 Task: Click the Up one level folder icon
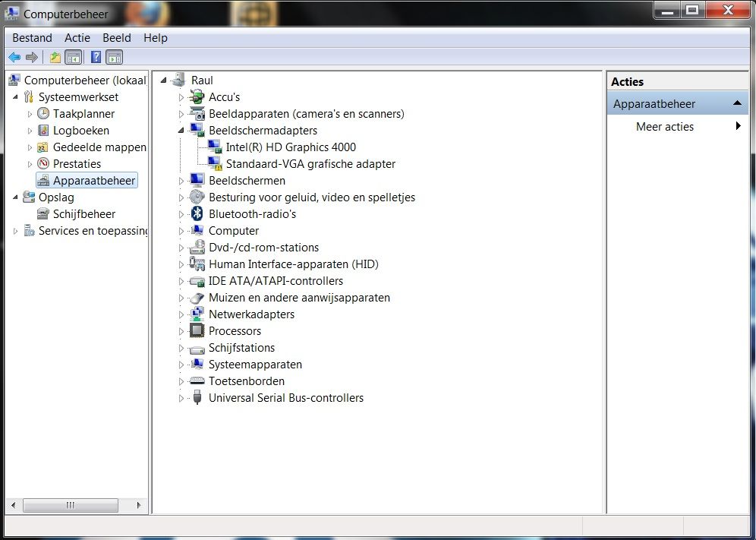pyautogui.click(x=55, y=58)
